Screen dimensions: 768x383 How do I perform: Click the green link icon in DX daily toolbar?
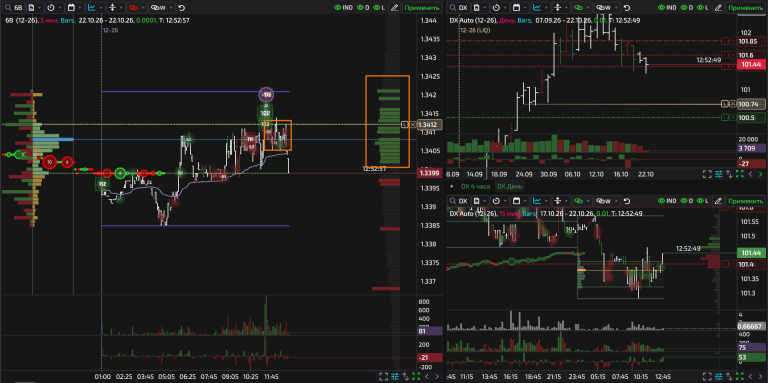coord(578,8)
